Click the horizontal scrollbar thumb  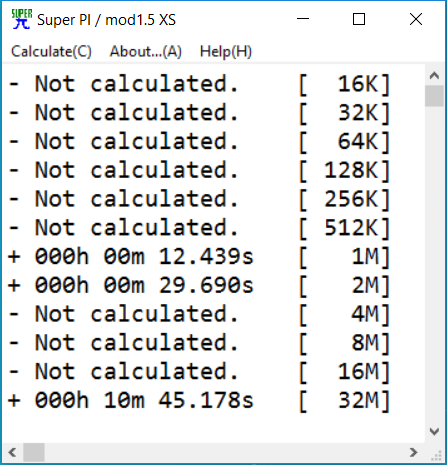[34, 452]
